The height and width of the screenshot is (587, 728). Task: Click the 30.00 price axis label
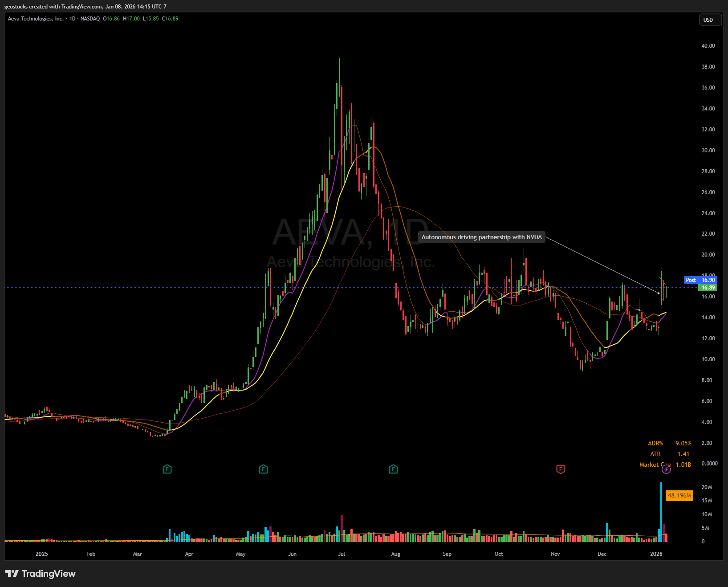[x=708, y=151]
